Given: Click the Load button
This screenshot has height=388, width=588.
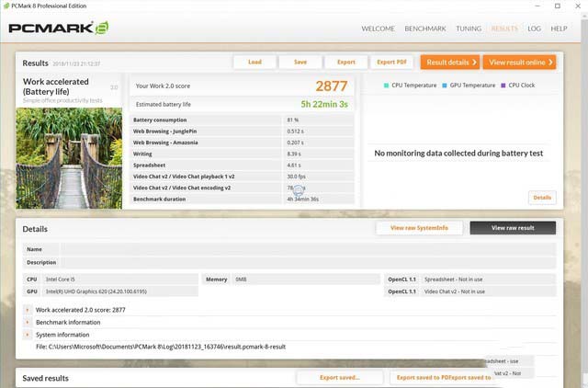Looking at the screenshot, I should tap(254, 63).
